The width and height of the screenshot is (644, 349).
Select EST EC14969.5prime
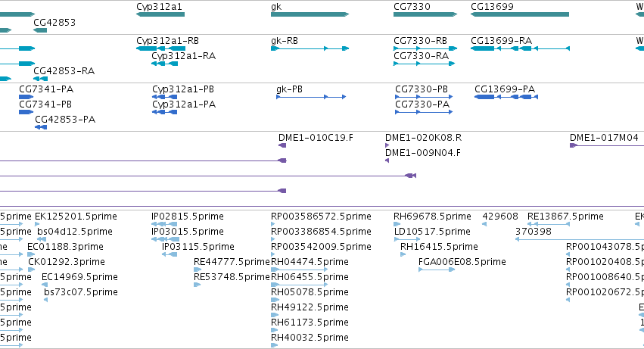(79, 278)
